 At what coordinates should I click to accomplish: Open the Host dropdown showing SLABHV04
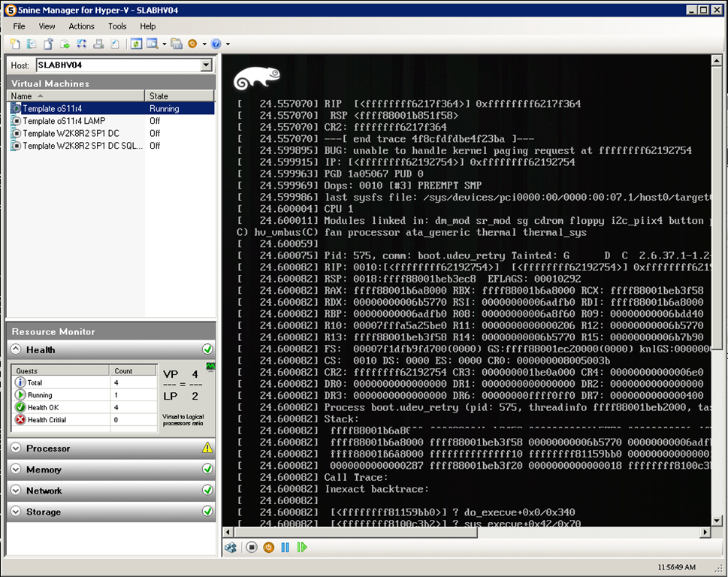pyautogui.click(x=207, y=66)
